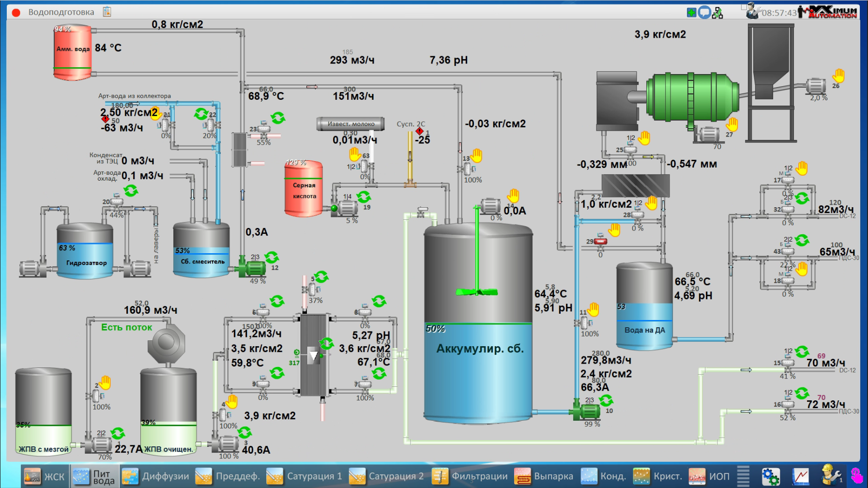Click the clipboard icon beside Водоподготовка title
This screenshot has height=488, width=868.
pos(107,12)
